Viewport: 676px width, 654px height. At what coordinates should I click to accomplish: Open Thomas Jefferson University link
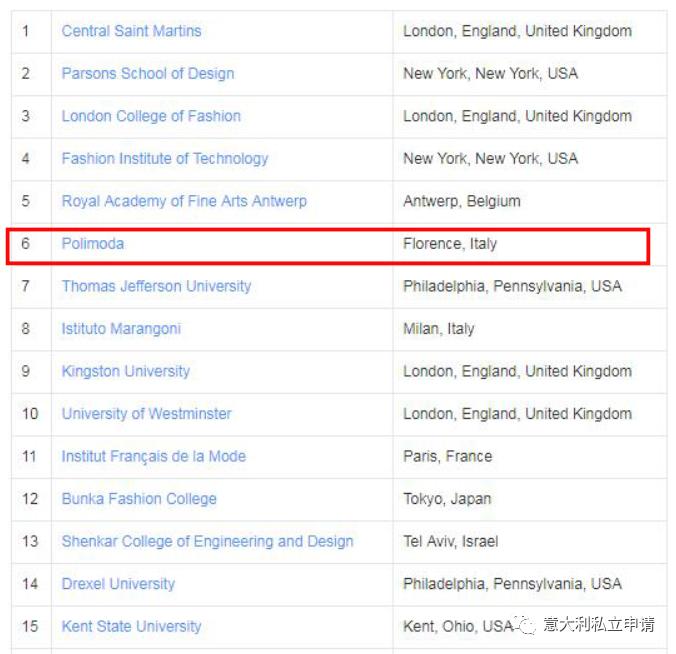point(156,286)
